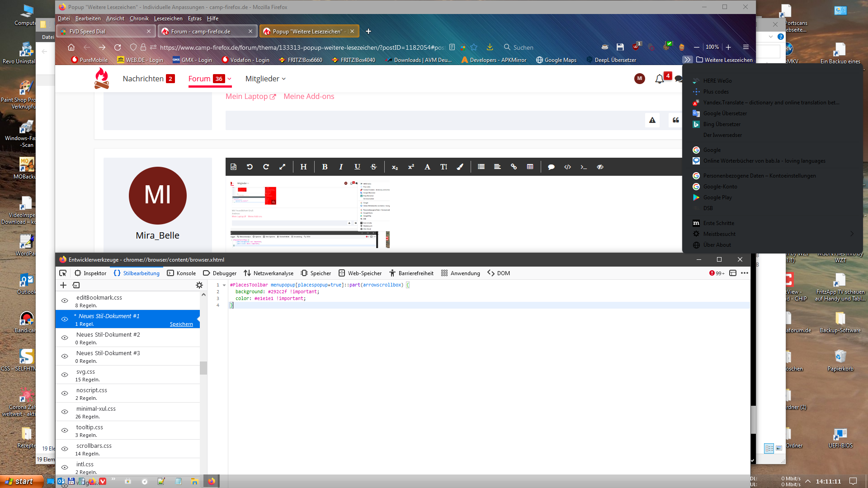Expand the Meistbesucht submenu arrow
The width and height of the screenshot is (868, 488).
[852, 234]
